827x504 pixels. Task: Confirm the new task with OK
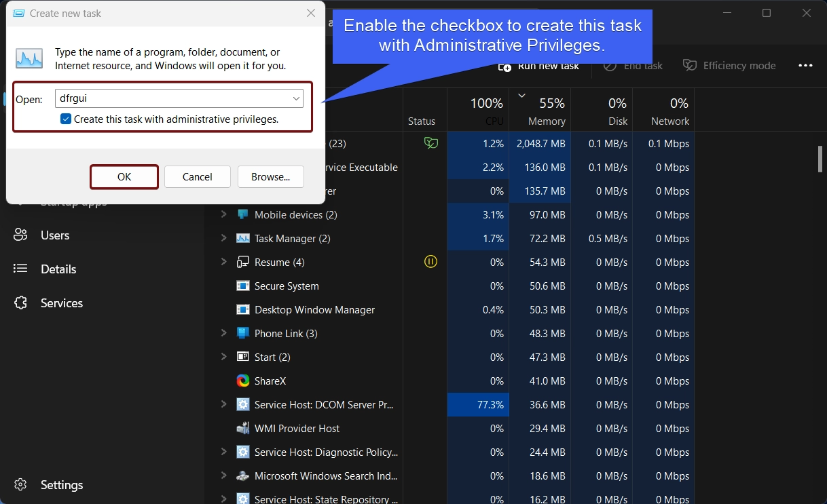124,177
